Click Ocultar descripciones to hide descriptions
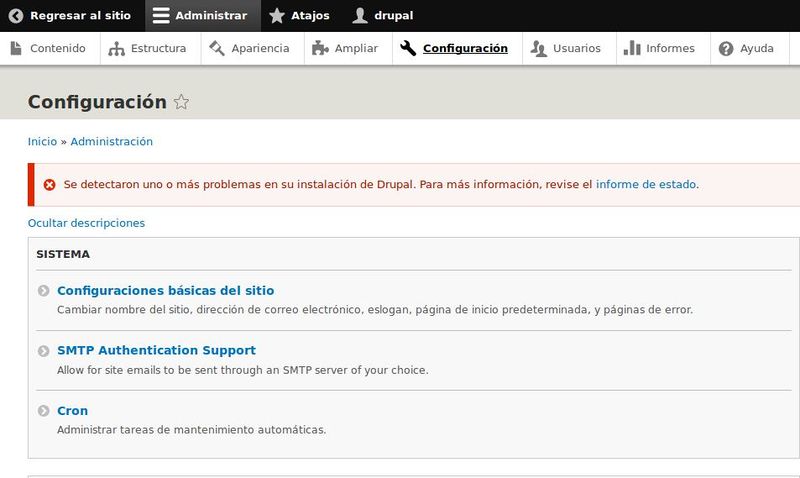This screenshot has height=478, width=800. point(86,223)
